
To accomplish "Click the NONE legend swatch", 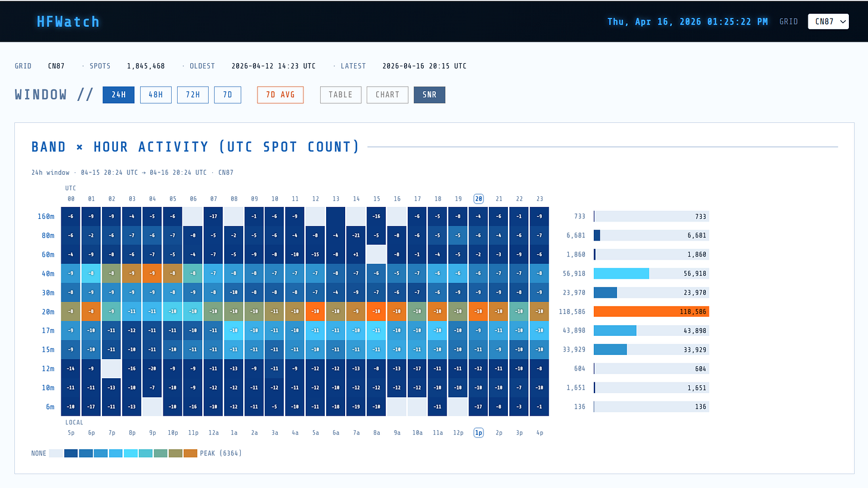I will click(x=55, y=453).
